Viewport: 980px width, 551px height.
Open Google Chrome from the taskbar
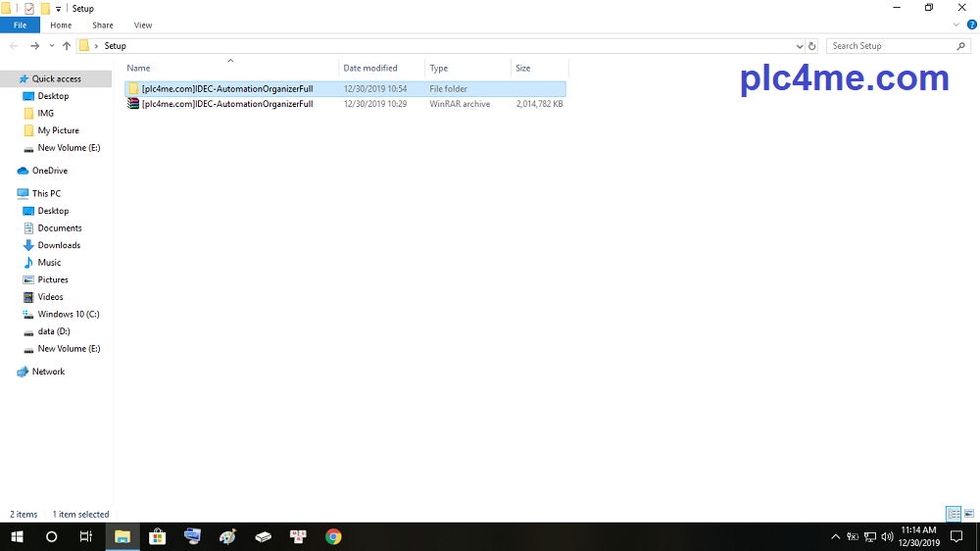pyautogui.click(x=333, y=536)
